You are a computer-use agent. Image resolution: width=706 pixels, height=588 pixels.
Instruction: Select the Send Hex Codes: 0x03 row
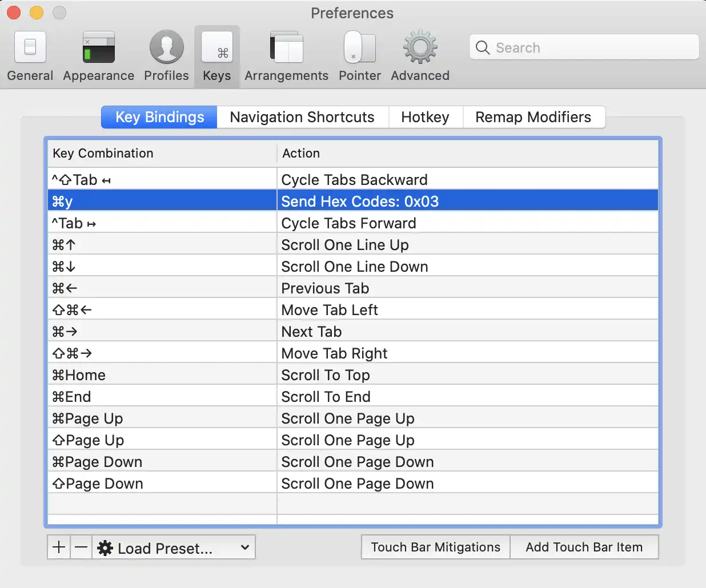pyautogui.click(x=353, y=201)
